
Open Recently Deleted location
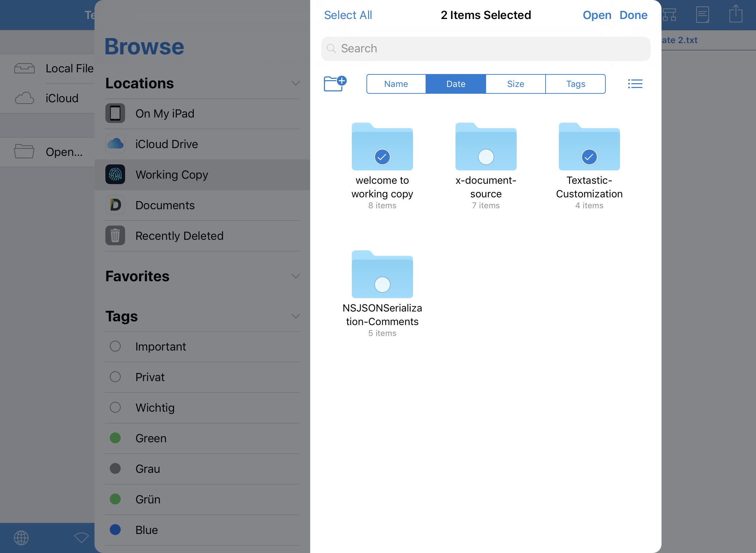(202, 236)
